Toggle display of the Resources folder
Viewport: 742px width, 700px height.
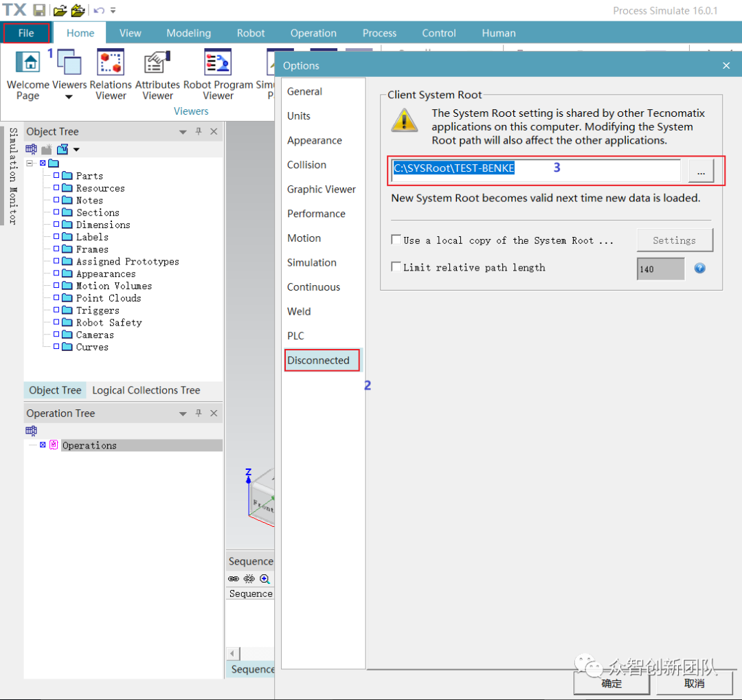click(x=56, y=188)
